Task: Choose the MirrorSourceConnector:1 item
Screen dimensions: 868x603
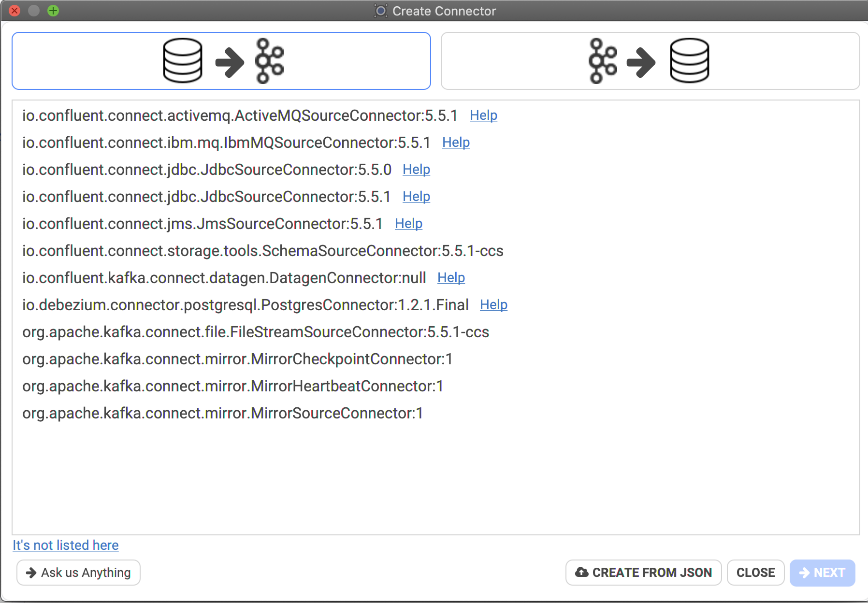Action: (x=223, y=413)
